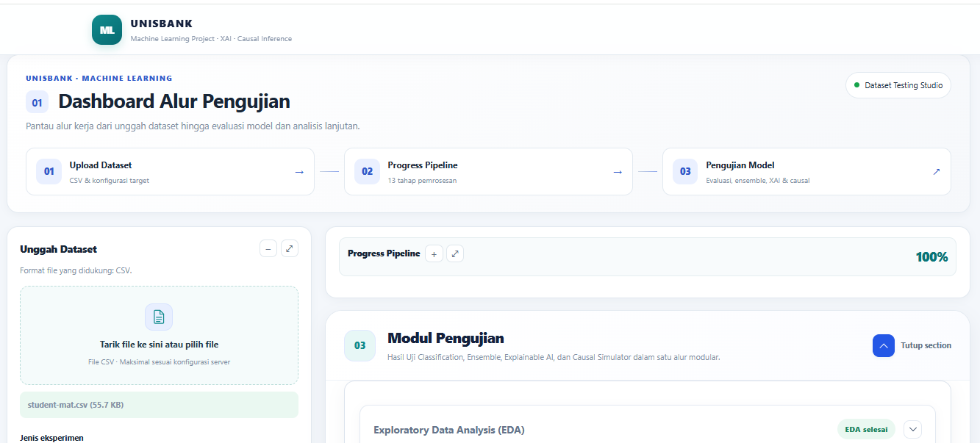Open the Progress Pipeline step card

click(x=488, y=172)
